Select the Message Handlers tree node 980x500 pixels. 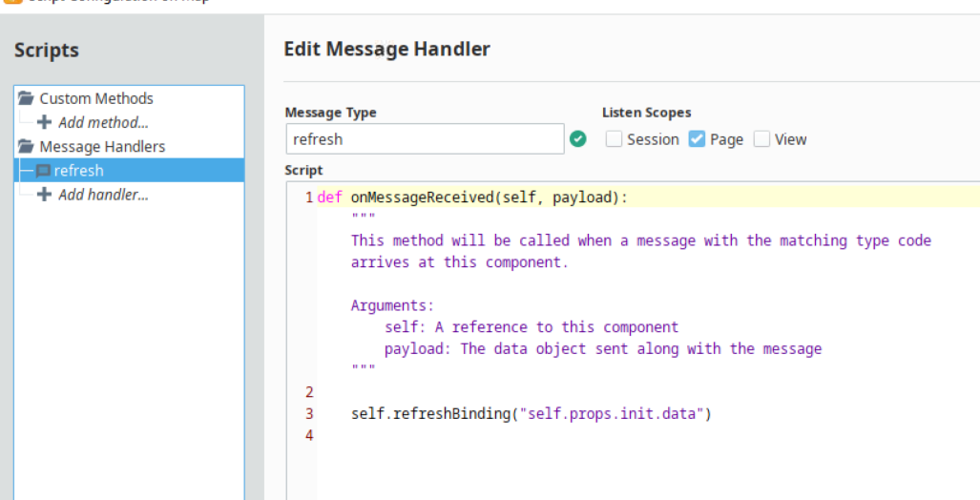pyautogui.click(x=102, y=146)
